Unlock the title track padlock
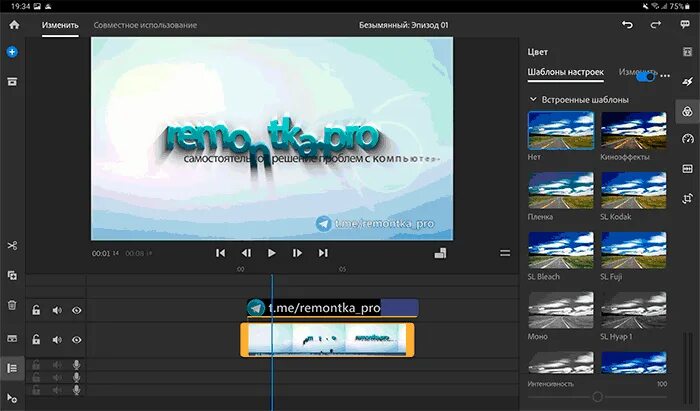The width and height of the screenshot is (700, 411). click(x=36, y=310)
